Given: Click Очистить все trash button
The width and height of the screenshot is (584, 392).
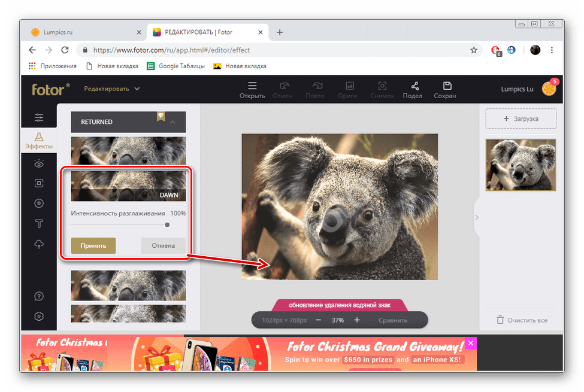Looking at the screenshot, I should [x=522, y=320].
